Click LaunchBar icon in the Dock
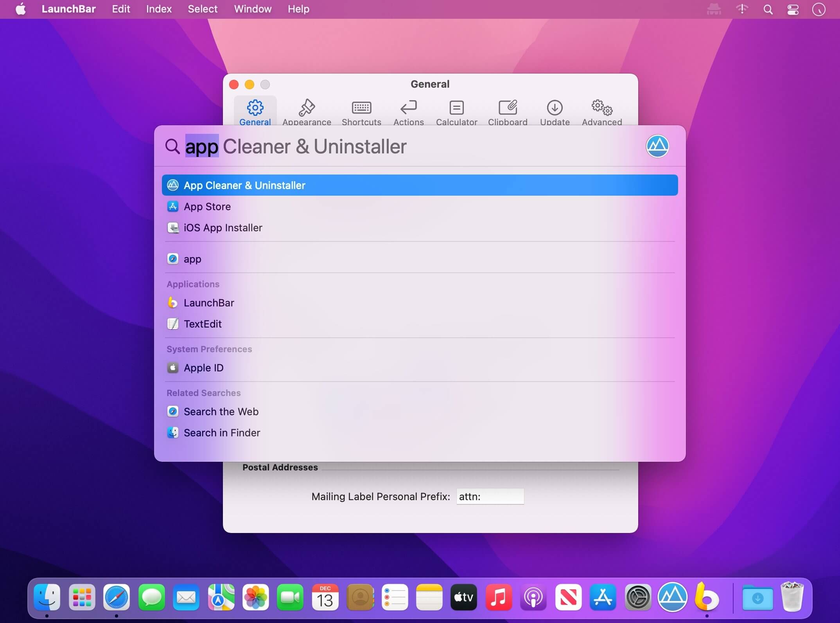 (x=707, y=597)
